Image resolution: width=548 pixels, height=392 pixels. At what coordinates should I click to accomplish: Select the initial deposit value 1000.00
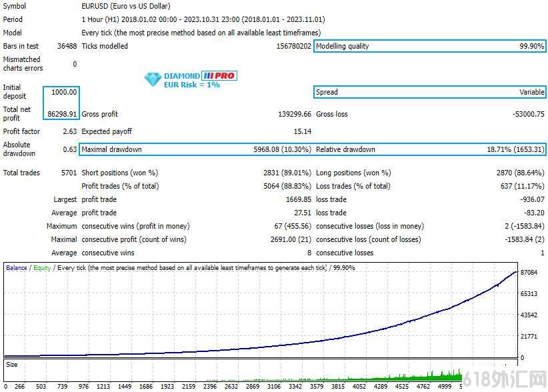(64, 92)
